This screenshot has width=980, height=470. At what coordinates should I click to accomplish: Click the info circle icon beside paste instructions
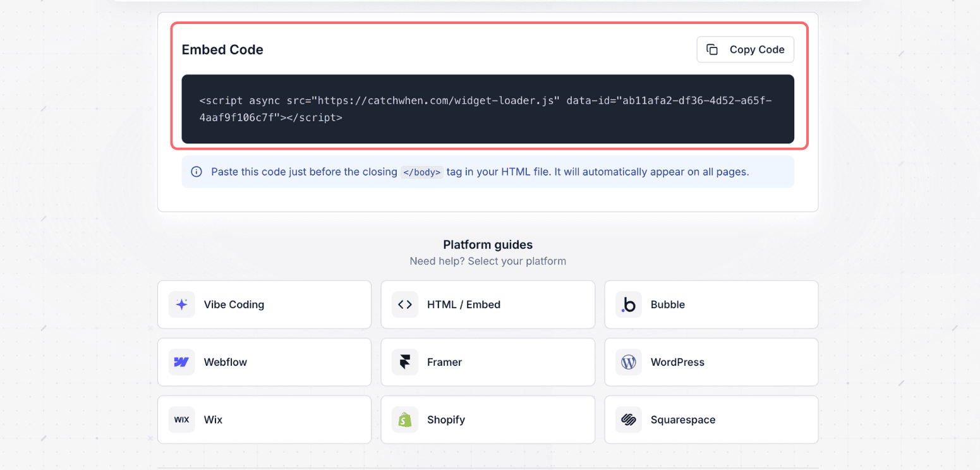tap(197, 172)
